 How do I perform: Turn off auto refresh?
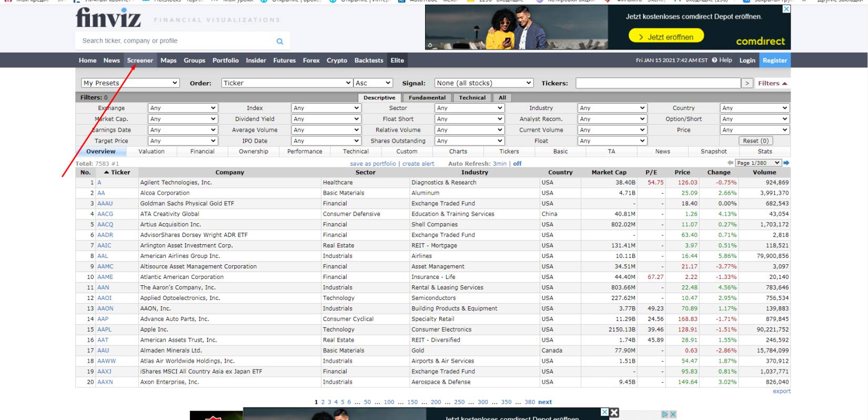(x=517, y=164)
